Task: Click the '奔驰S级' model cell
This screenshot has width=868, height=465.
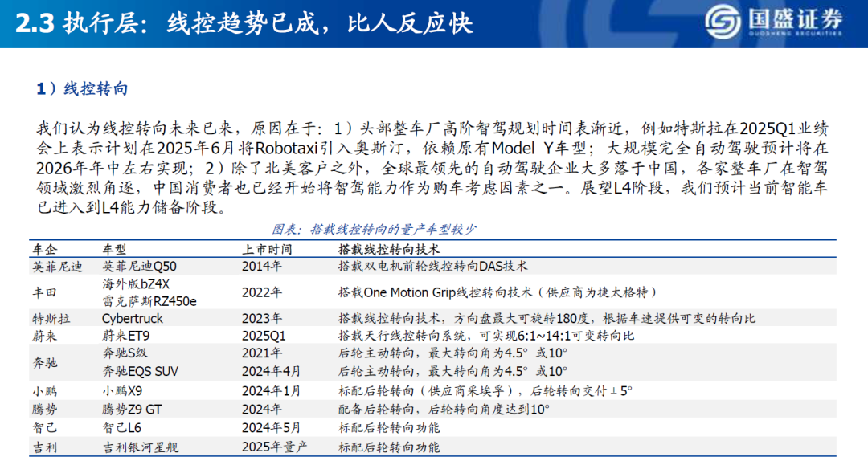Action: pos(125,353)
